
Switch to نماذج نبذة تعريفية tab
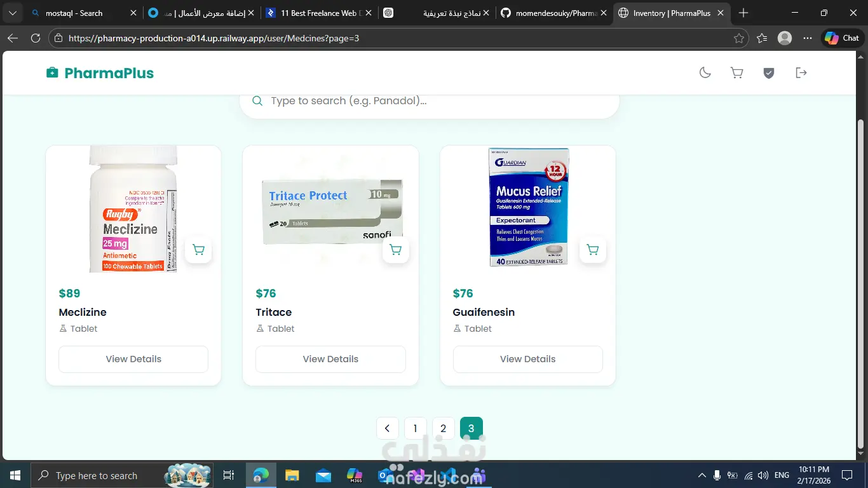pyautogui.click(x=435, y=13)
